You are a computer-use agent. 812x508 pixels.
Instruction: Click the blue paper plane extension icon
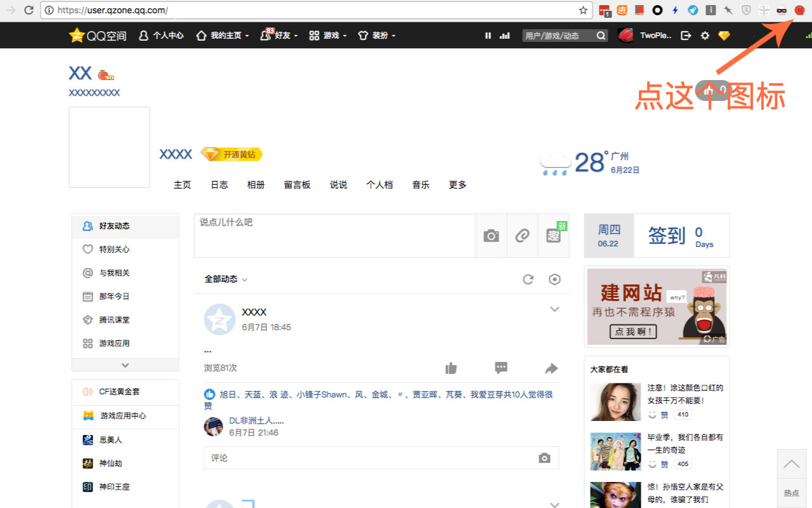(693, 10)
